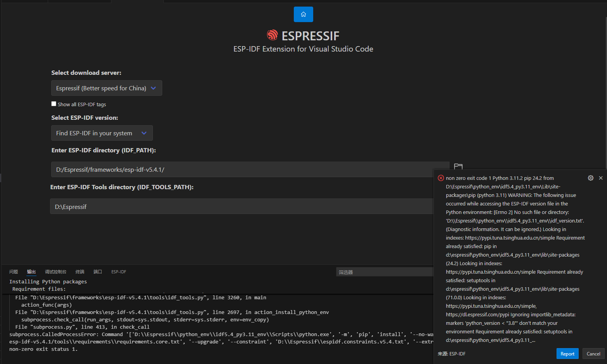Open notification settings gear

[x=591, y=178]
